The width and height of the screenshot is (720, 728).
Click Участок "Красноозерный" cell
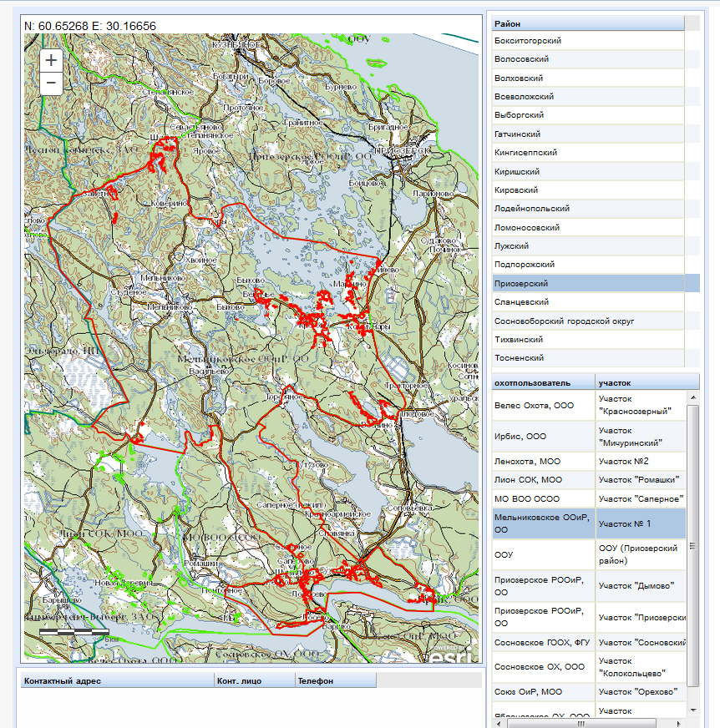(x=641, y=405)
